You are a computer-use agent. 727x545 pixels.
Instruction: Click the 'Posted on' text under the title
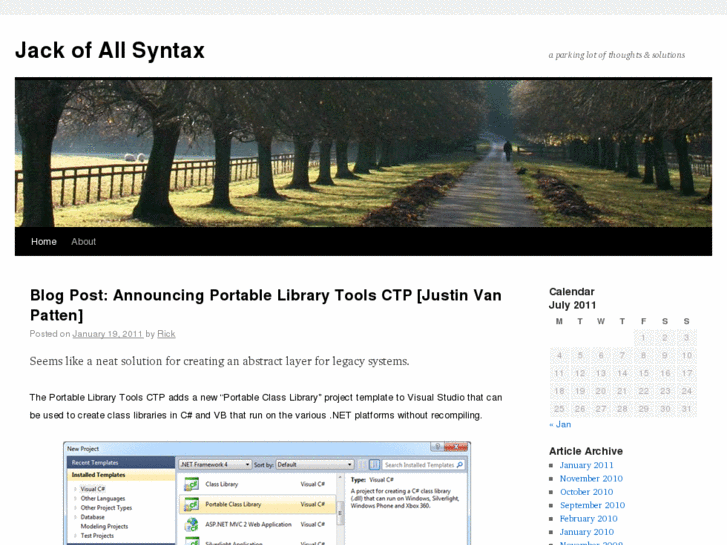pyautogui.click(x=50, y=334)
